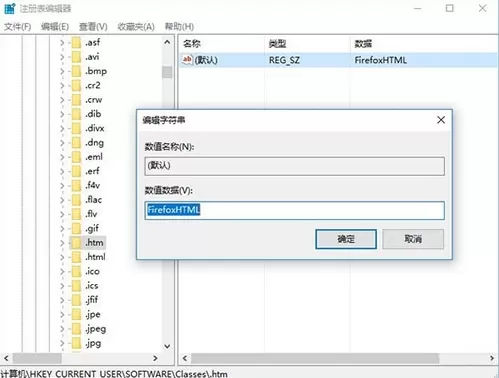
Task: Open the 查看(V) menu
Action: coord(93,26)
